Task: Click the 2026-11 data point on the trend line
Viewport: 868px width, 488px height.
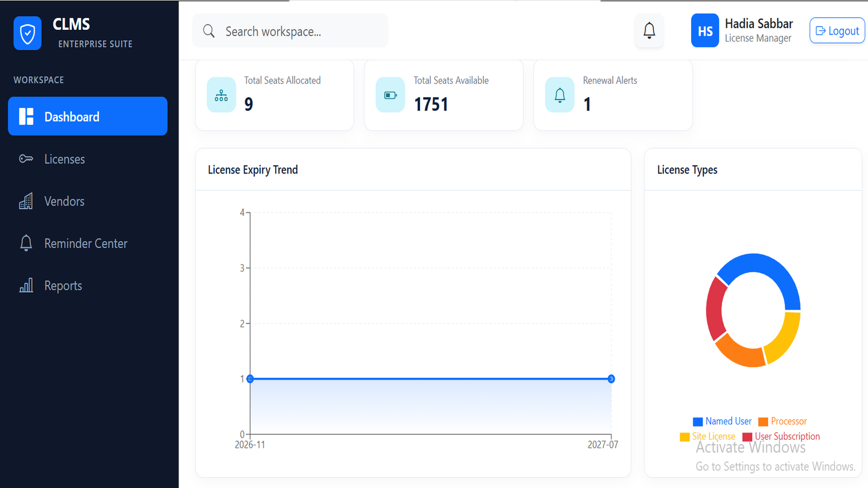Action: pos(250,379)
